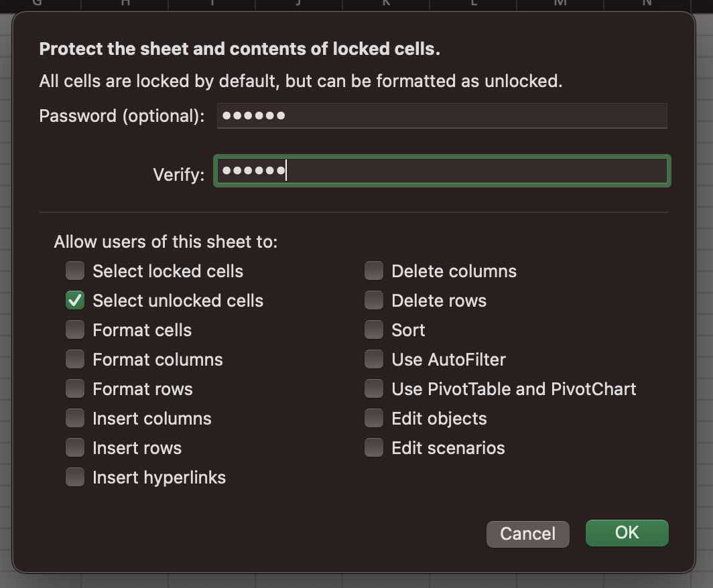Image resolution: width=713 pixels, height=588 pixels.
Task: Click inside the Verify password field
Action: pos(442,171)
